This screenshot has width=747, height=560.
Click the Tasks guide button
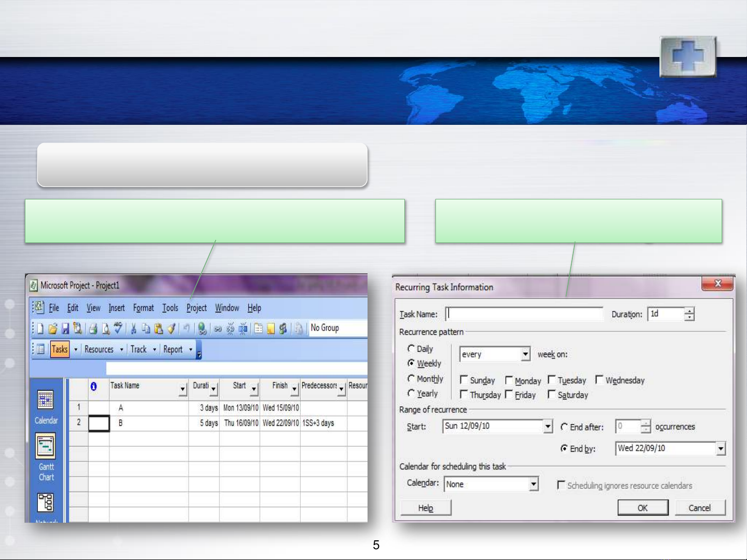(x=60, y=349)
